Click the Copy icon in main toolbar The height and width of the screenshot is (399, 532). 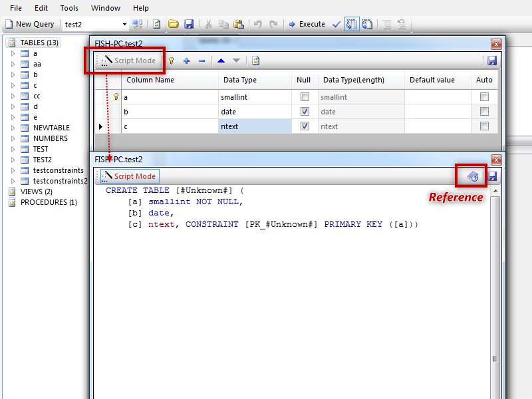coord(223,24)
